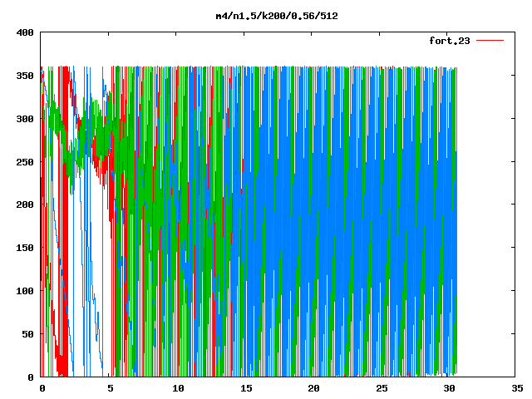This screenshot has height=399, width=532.
Task: Click the x-axis label 35
Action: [517, 388]
